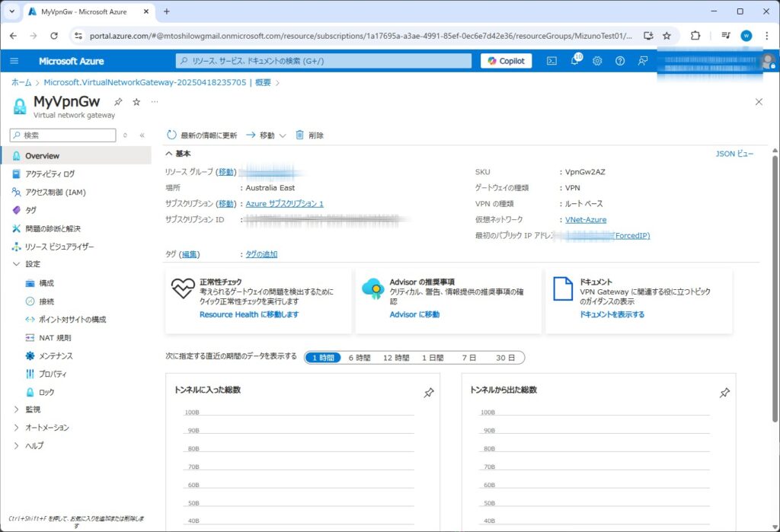Collapse the left resource menu
The height and width of the screenshot is (532, 780).
142,135
